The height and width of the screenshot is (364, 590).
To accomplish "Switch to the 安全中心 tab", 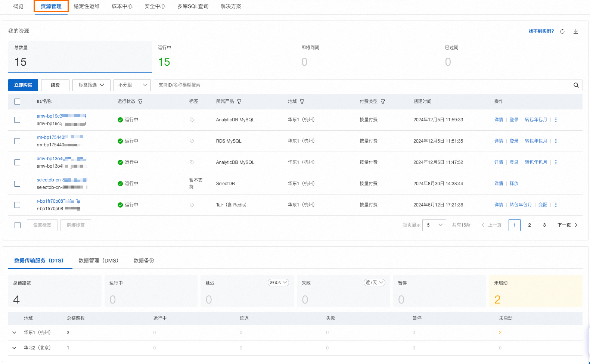I will pos(155,6).
